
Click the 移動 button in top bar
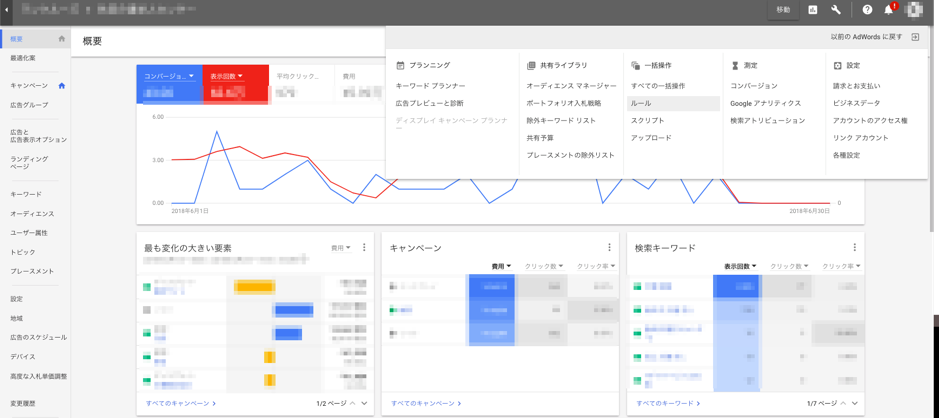pyautogui.click(x=783, y=10)
